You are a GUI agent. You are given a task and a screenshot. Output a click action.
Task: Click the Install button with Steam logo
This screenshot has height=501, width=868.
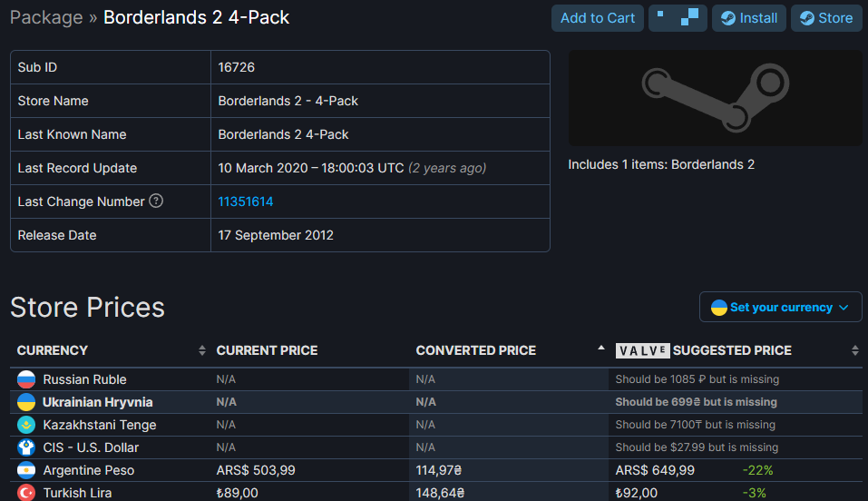click(x=748, y=18)
